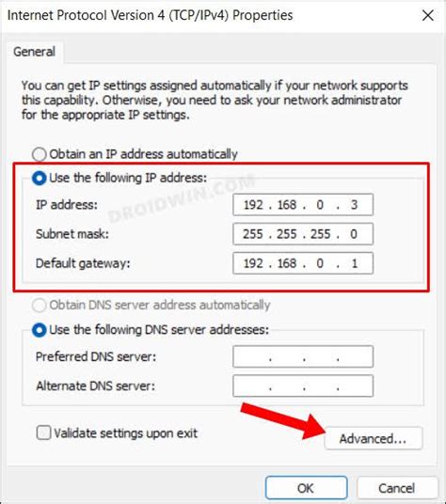Close the IPv4 Properties dialog
This screenshot has width=446, height=504.
(x=428, y=15)
